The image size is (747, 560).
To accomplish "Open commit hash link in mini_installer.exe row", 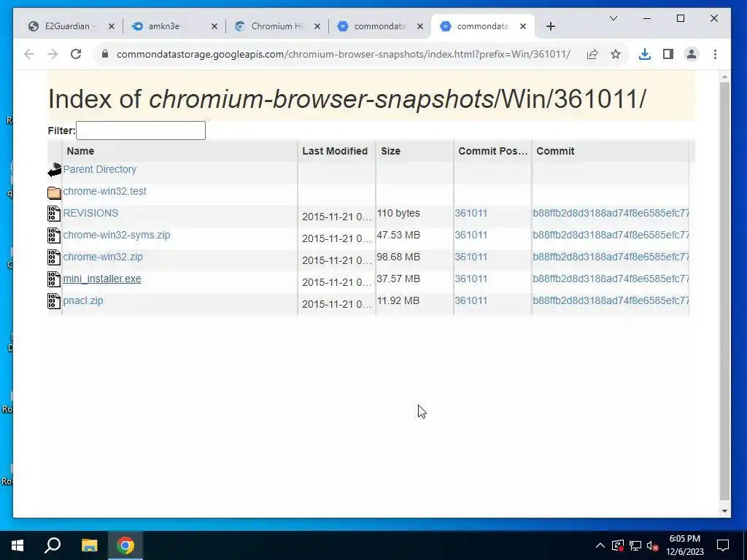I will point(611,279).
